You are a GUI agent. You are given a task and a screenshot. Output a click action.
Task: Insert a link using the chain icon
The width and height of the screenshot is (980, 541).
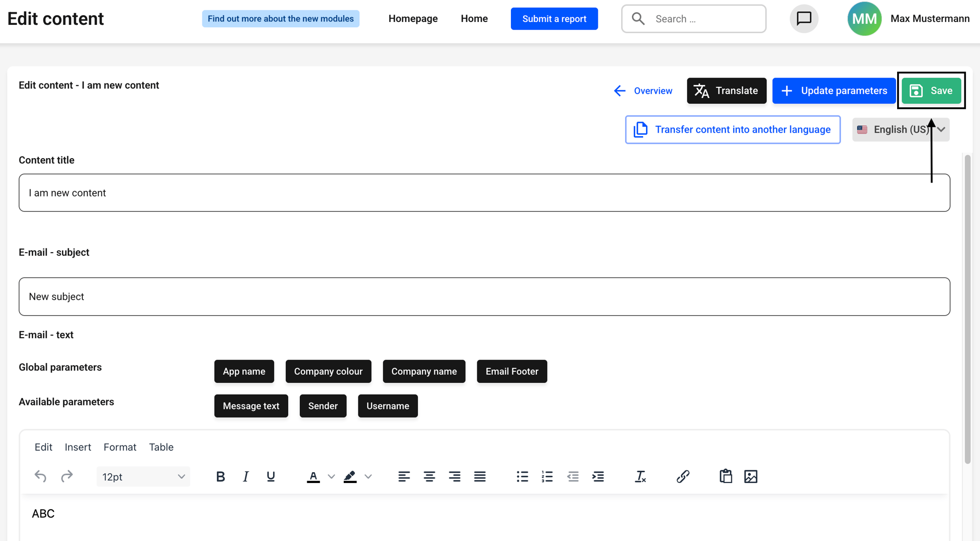point(683,477)
